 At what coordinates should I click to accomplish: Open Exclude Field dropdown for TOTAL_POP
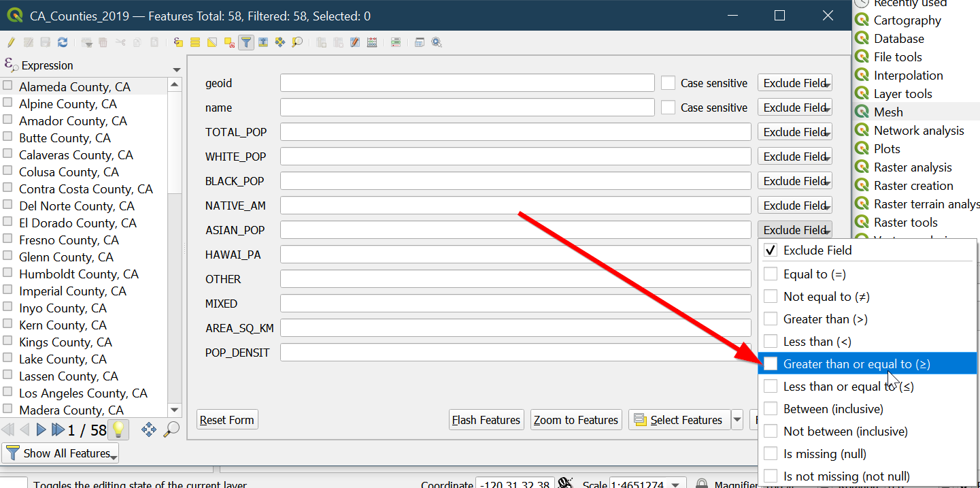point(794,132)
